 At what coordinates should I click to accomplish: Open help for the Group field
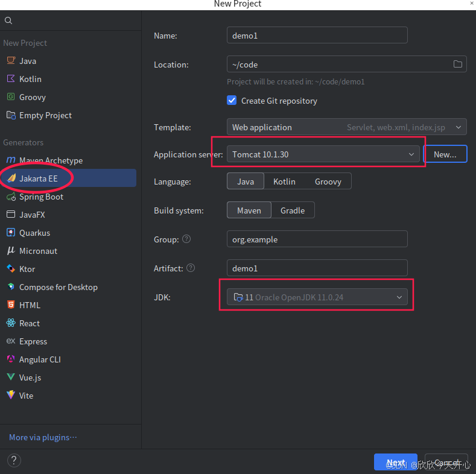(x=186, y=239)
